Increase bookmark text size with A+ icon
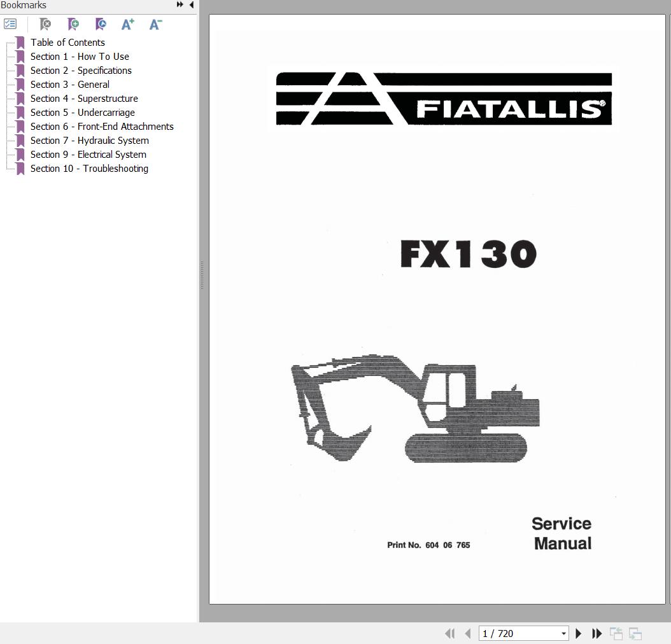 [x=127, y=24]
